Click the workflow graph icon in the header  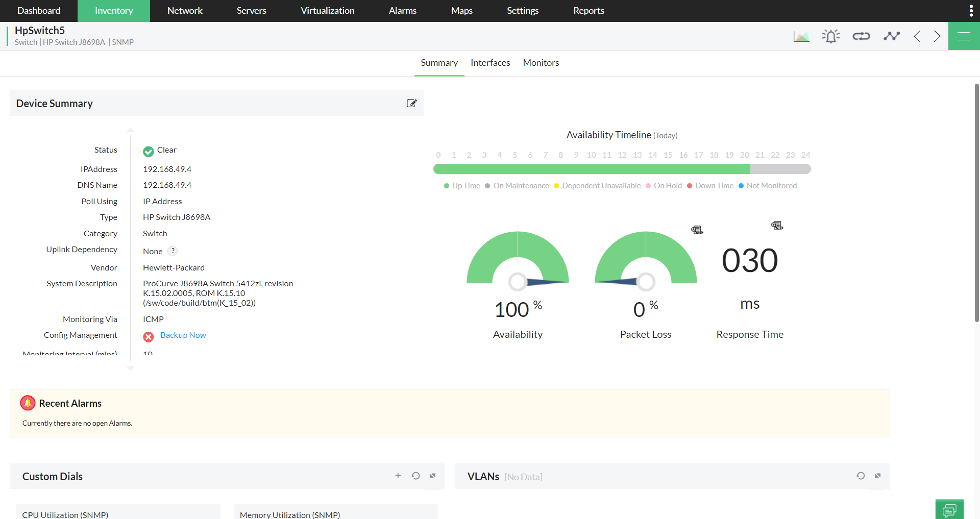tap(891, 36)
